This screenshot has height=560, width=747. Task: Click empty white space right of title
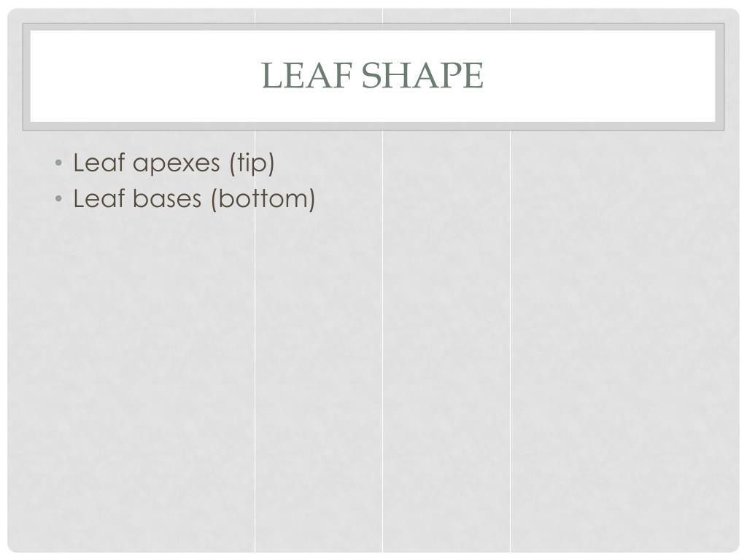[600, 76]
